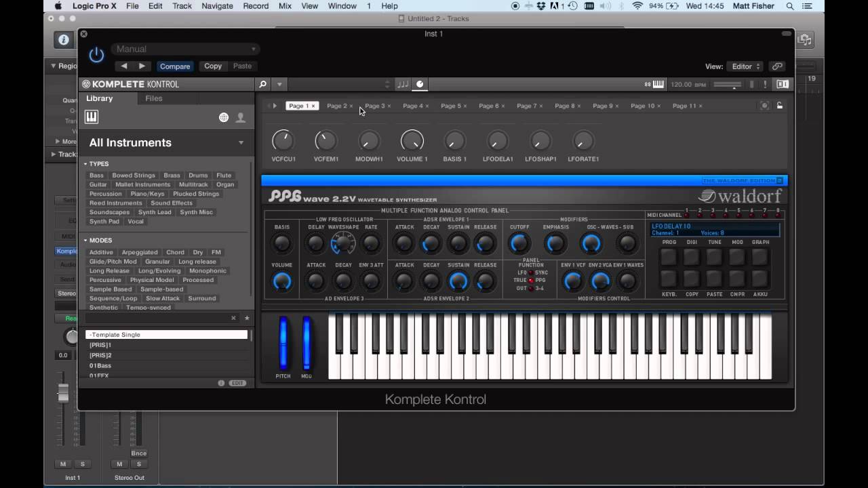Open the Mix menu in menu bar
The height and width of the screenshot is (488, 868).
point(285,6)
